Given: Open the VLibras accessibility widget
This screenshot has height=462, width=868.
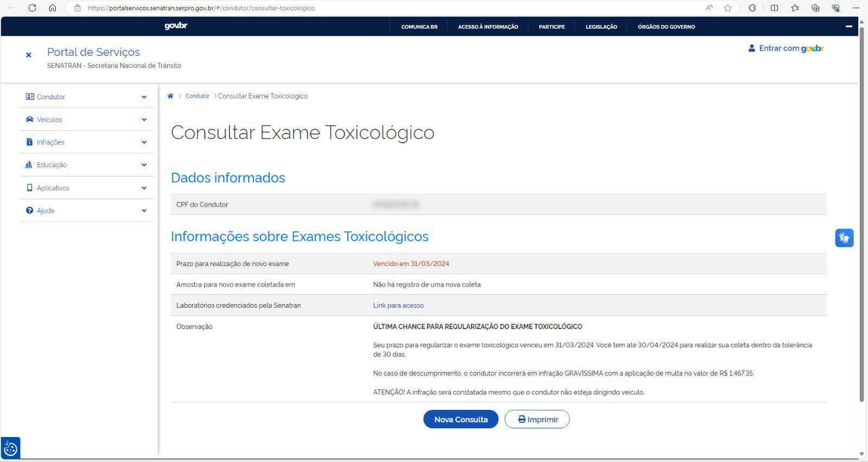Looking at the screenshot, I should click(844, 238).
